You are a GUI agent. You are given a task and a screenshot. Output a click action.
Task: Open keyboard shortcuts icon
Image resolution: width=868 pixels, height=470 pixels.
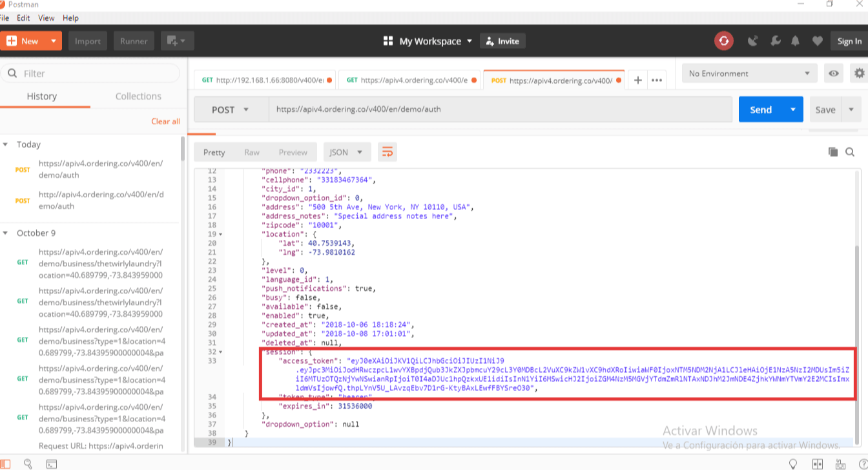[840, 464]
